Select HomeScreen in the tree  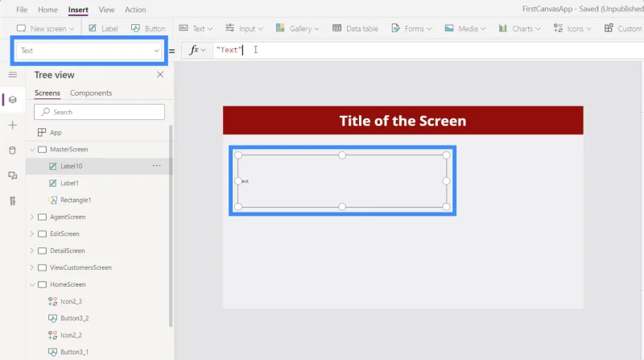tap(68, 284)
